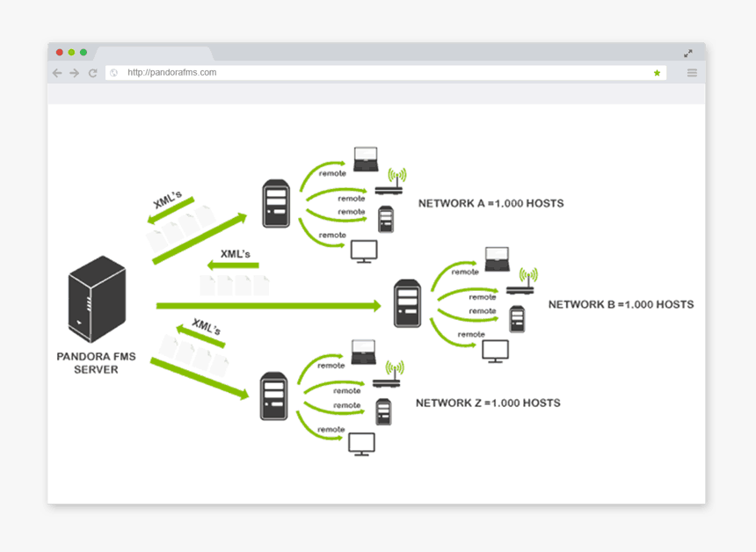Select the Network Z server tower icon
Image resolution: width=756 pixels, height=552 pixels.
(273, 396)
